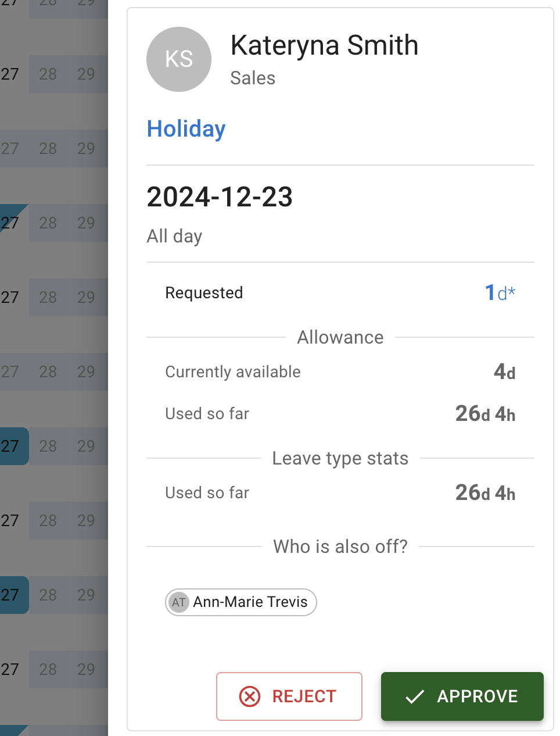
Task: Expand the Allowance section
Action: [x=340, y=337]
